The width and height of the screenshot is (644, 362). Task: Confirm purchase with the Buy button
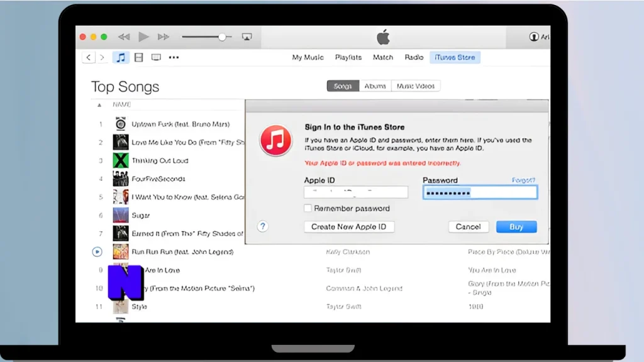516,226
